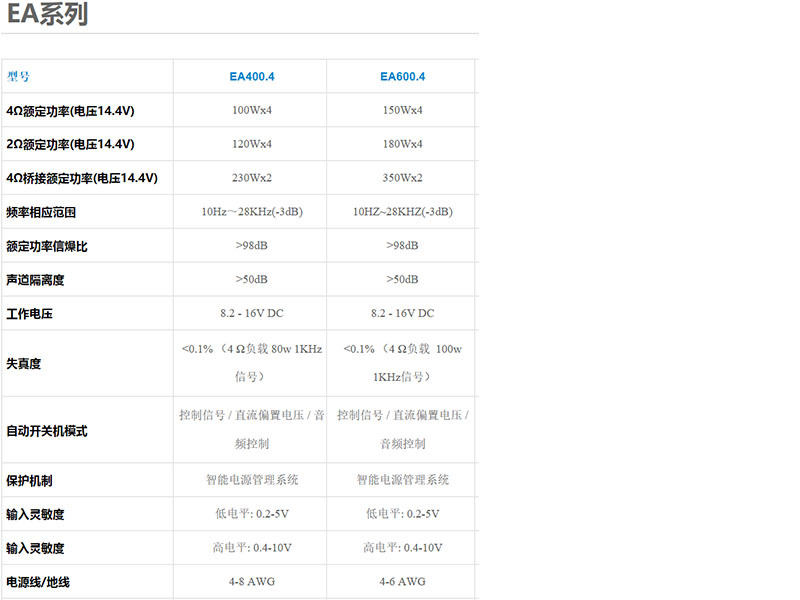Image resolution: width=800 pixels, height=600 pixels.
Task: Click the 180Wx4 value for EA600.4
Action: pos(402,144)
